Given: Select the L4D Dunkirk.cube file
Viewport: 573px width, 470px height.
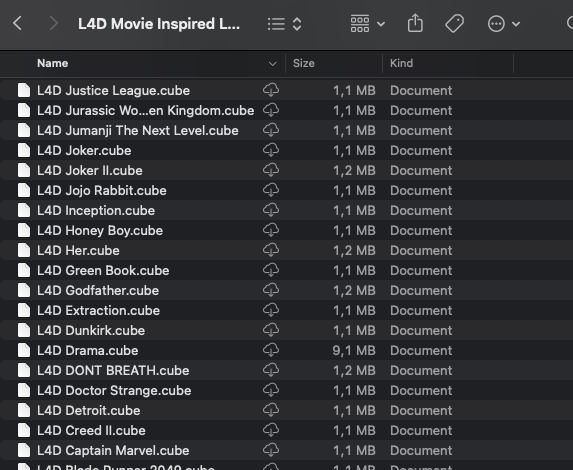Looking at the screenshot, I should tap(91, 331).
